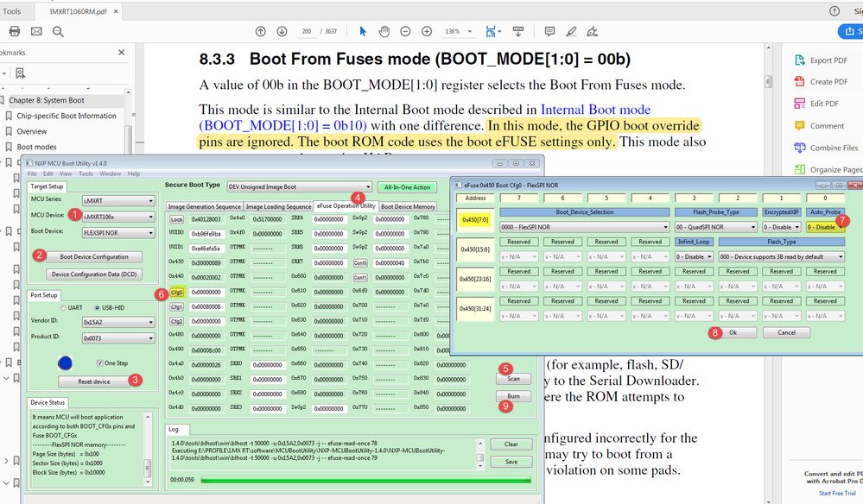Image resolution: width=863 pixels, height=504 pixels.
Task: Open the Help menu in NXP MCU Boot Utility
Action: pos(134,173)
